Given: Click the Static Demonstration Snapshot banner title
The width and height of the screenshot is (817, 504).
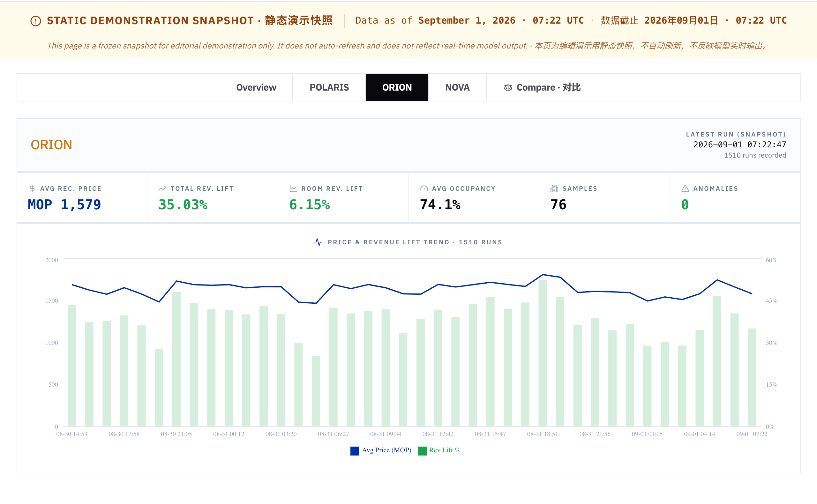Looking at the screenshot, I should point(190,21).
